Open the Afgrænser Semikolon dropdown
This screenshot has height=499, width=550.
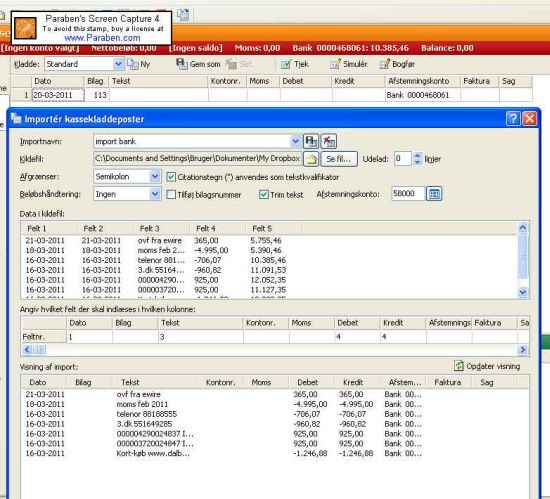point(155,176)
